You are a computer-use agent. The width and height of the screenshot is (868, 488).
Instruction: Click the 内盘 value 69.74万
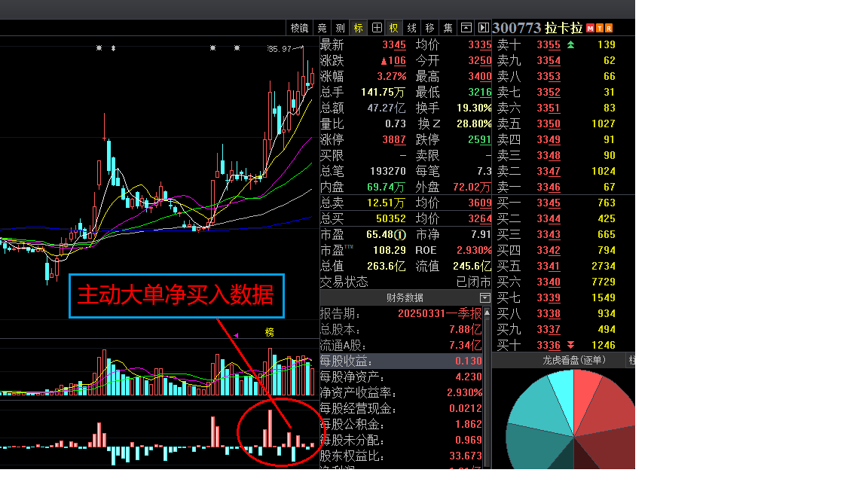(x=386, y=187)
